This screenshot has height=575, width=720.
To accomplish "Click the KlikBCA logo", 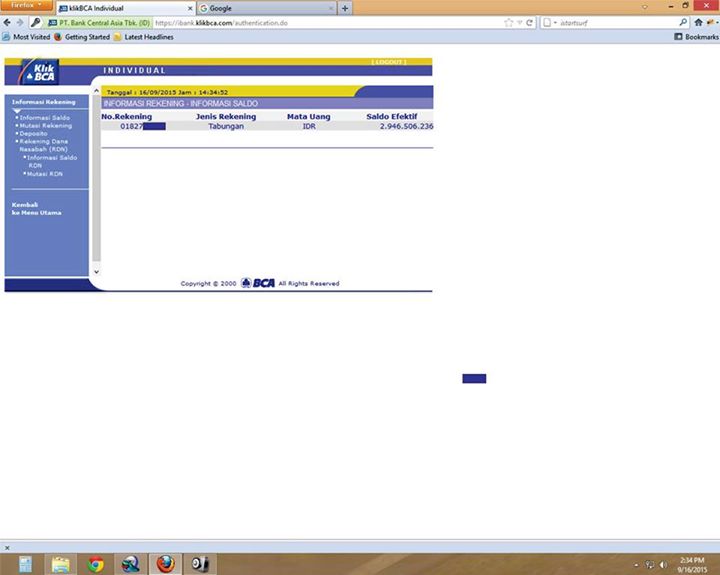I will click(x=39, y=72).
